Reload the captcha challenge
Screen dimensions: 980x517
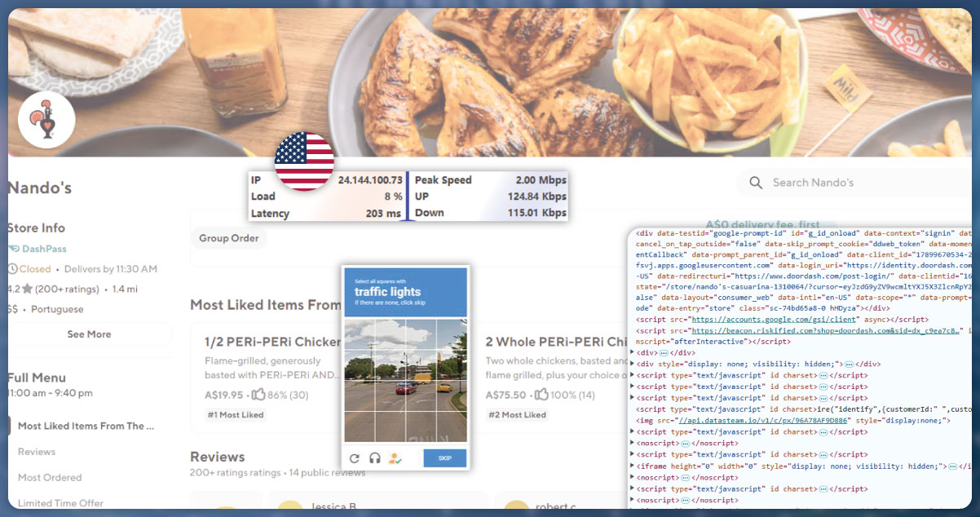pos(354,458)
